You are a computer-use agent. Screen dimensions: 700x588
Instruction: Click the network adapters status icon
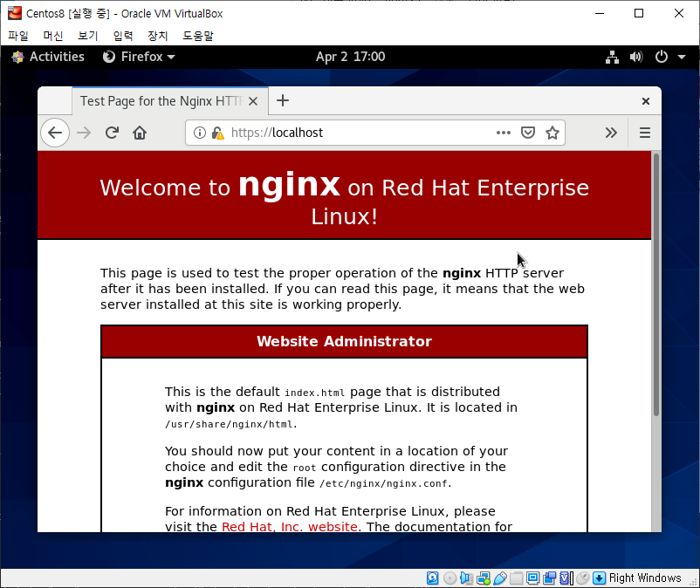pyautogui.click(x=484, y=578)
